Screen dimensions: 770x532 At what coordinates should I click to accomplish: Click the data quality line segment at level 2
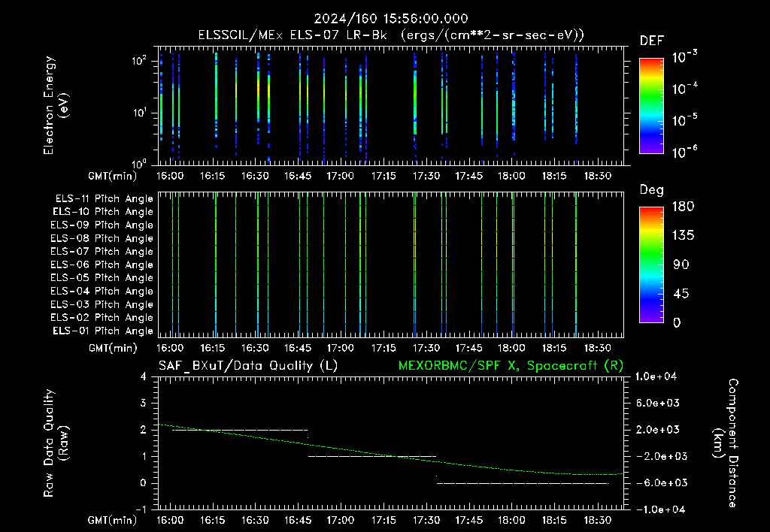(240, 430)
